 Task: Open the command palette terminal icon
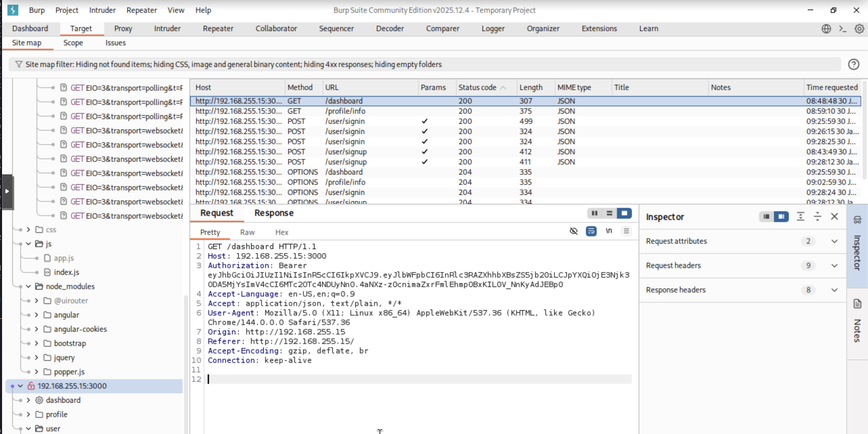coord(843,29)
